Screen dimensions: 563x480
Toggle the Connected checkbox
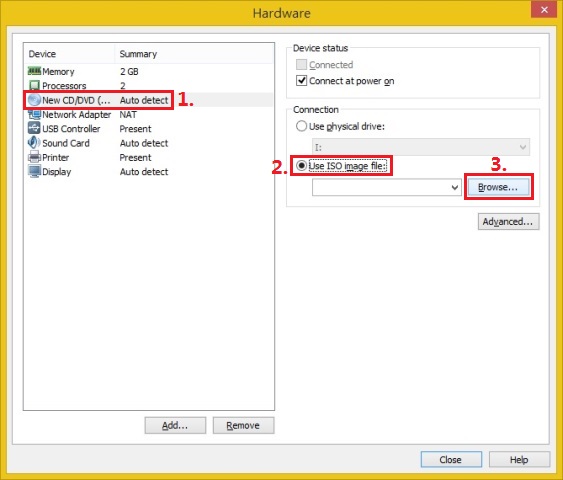click(301, 65)
